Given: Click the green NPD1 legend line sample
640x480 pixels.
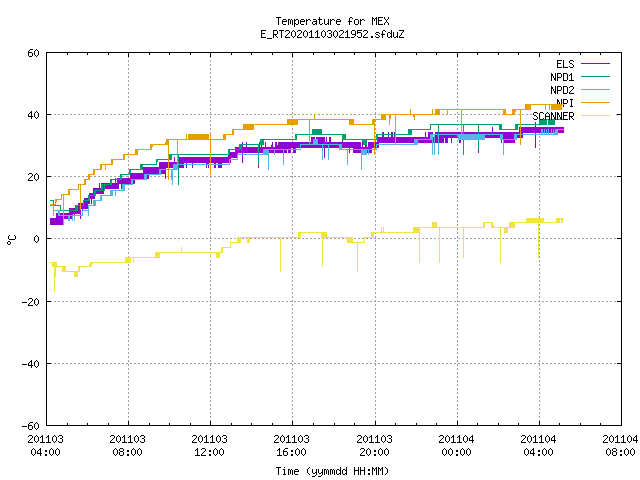Looking at the screenshot, I should point(596,77).
